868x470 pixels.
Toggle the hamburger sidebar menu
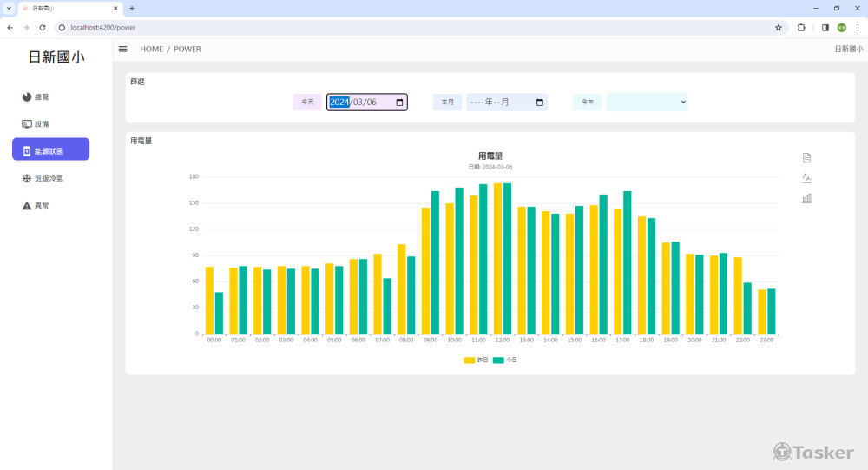click(123, 50)
